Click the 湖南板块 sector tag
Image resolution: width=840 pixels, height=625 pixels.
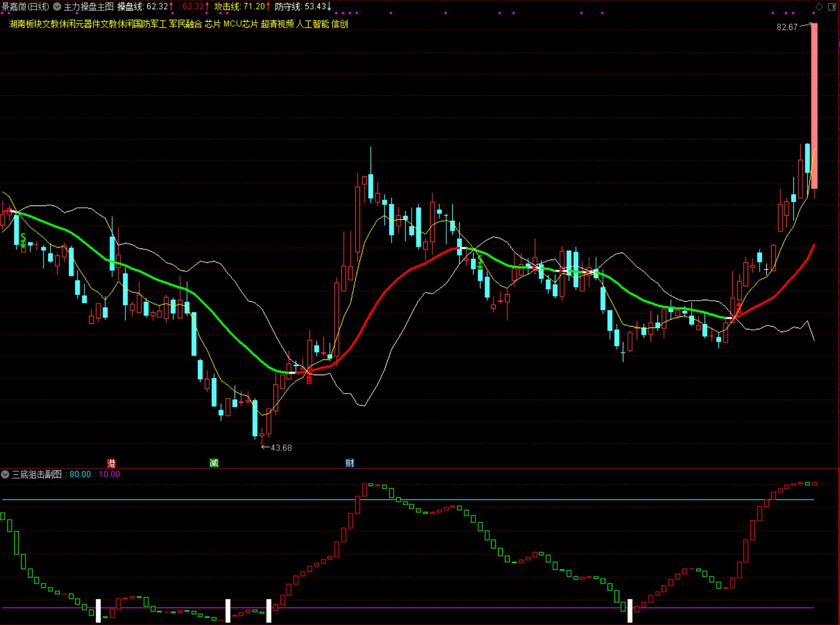pyautogui.click(x=26, y=24)
